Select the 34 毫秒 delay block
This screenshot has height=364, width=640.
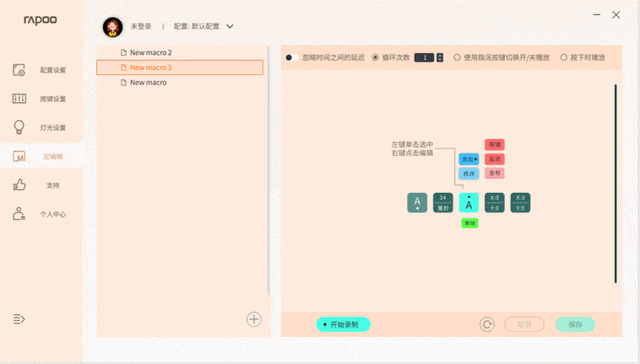[443, 203]
